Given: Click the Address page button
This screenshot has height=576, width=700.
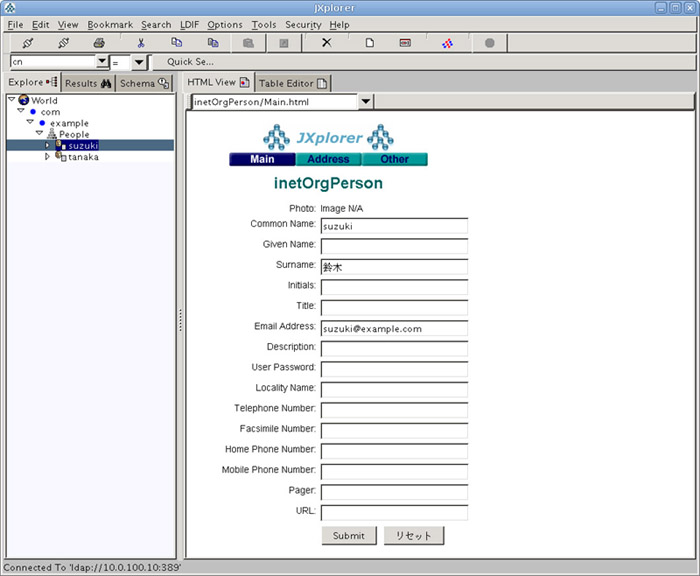Looking at the screenshot, I should pyautogui.click(x=328, y=159).
